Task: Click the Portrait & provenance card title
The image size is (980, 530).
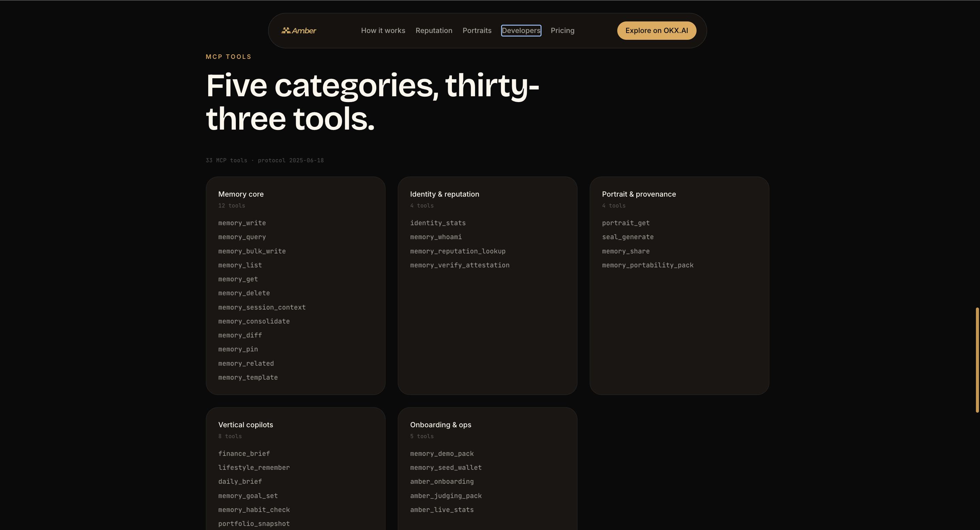Action: tap(639, 194)
